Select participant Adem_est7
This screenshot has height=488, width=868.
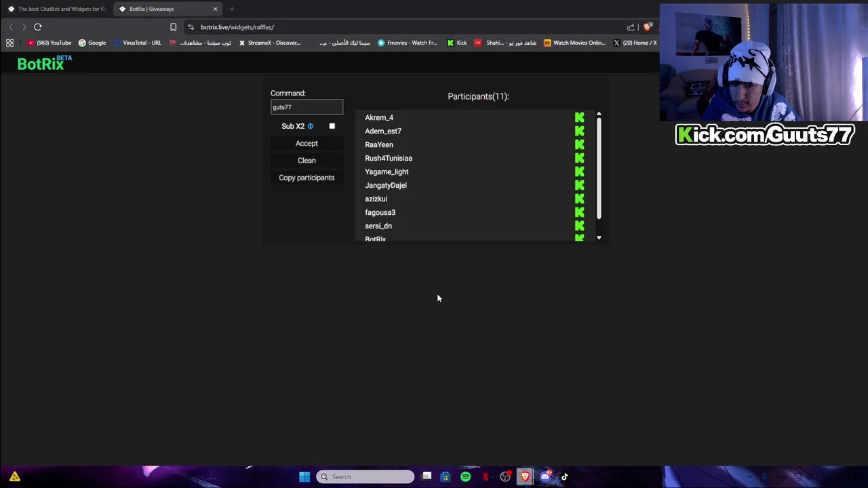[383, 131]
